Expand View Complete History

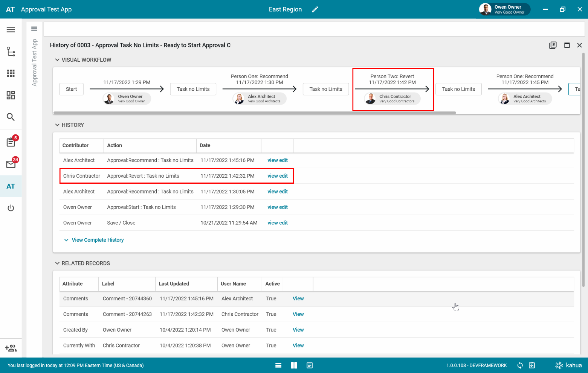(x=98, y=240)
